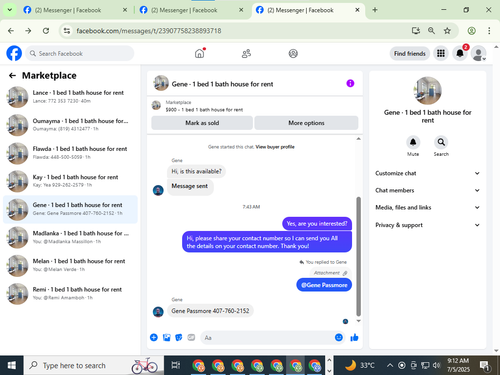Open the Groups icon in top navigation

pos(293,53)
